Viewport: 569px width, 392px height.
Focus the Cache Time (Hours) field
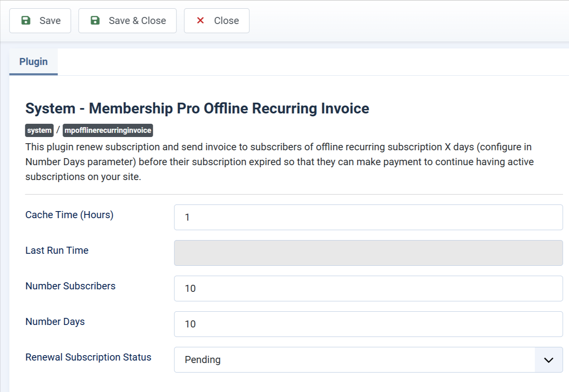click(x=368, y=217)
